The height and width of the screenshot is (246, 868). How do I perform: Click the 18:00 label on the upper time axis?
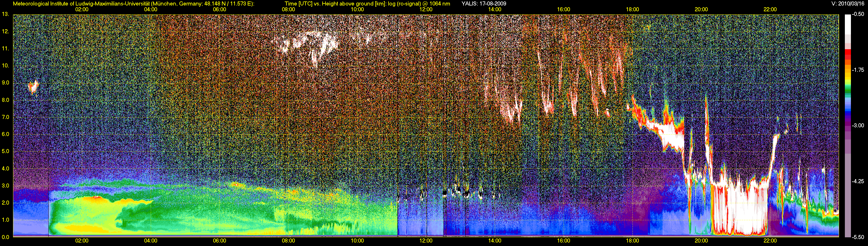pos(632,10)
